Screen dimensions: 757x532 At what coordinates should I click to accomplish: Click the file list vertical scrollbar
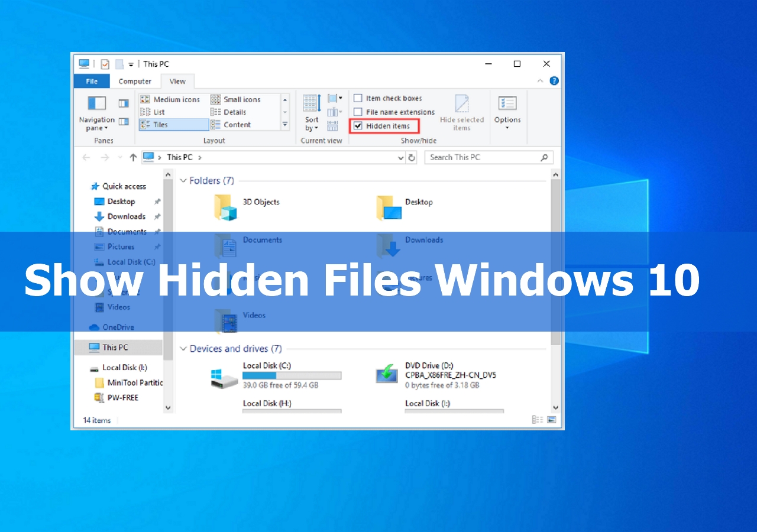pos(555,262)
